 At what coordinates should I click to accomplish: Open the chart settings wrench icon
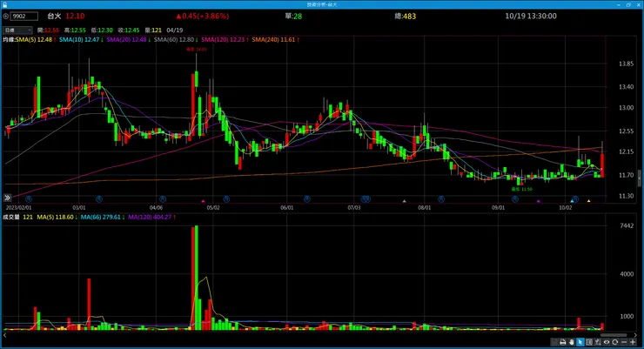click(598, 342)
